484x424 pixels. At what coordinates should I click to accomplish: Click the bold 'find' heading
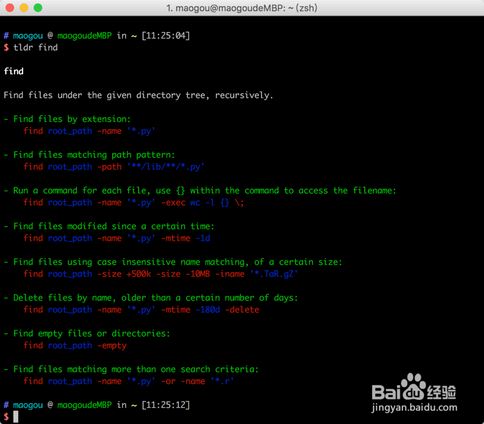coord(14,71)
